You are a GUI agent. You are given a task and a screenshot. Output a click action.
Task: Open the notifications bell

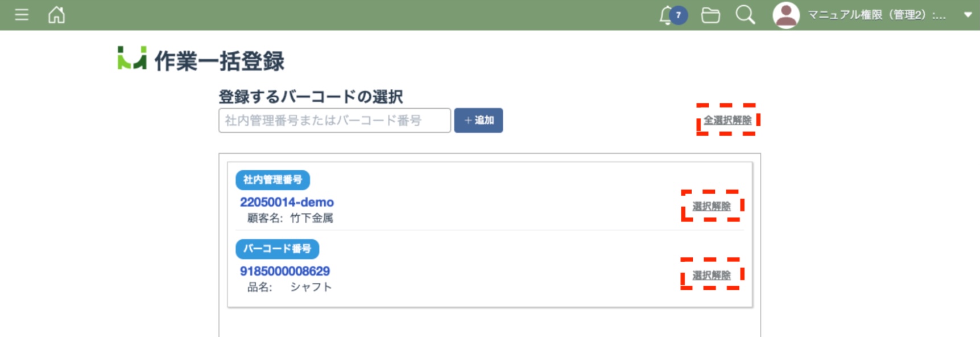[667, 15]
